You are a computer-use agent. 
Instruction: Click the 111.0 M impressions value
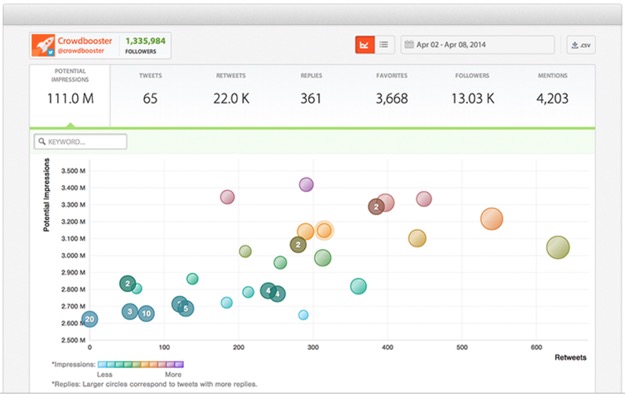[x=71, y=98]
